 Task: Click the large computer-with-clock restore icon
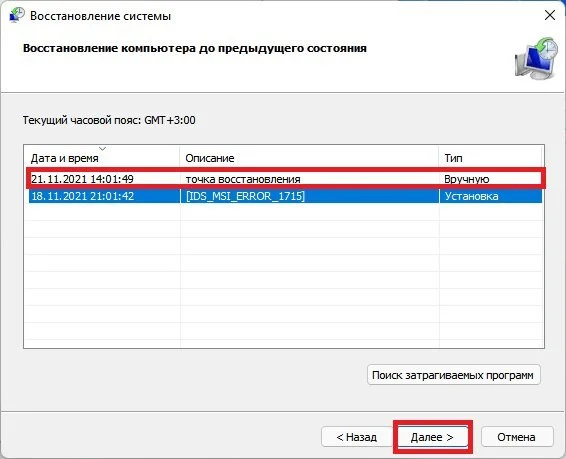coord(536,58)
